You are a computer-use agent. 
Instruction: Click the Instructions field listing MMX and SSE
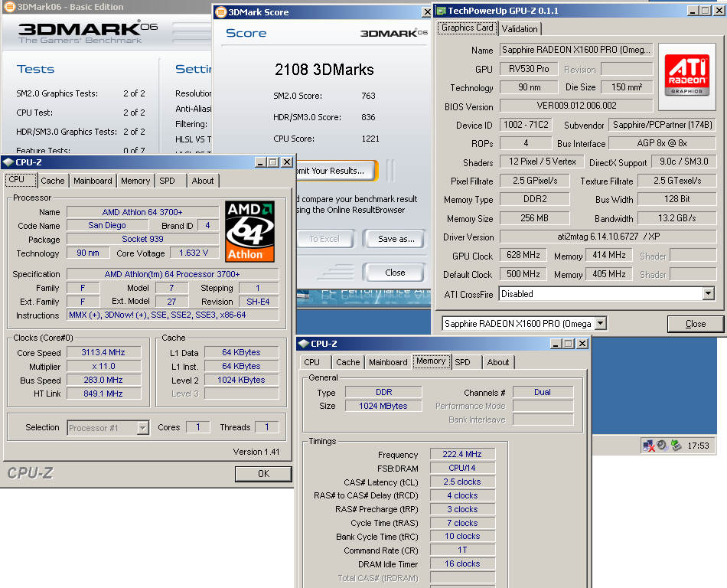click(x=173, y=315)
